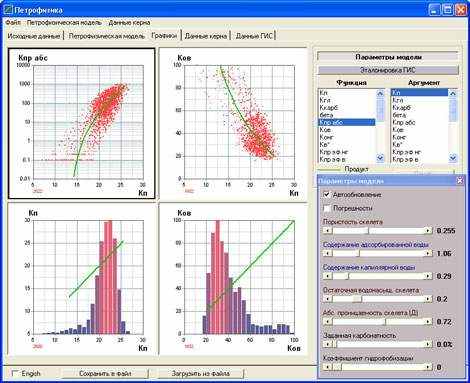The height and width of the screenshot is (383, 470).
Task: Switch to the Данные керна tab
Action: 206,36
